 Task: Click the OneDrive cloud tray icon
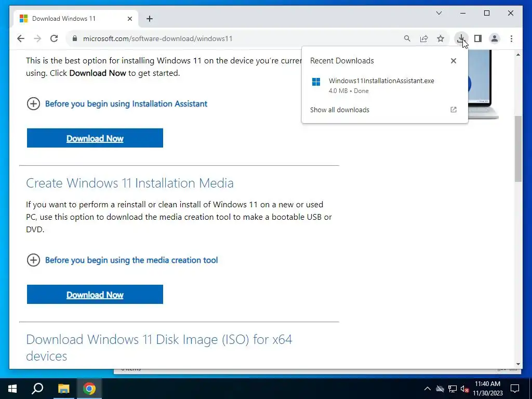click(440, 389)
